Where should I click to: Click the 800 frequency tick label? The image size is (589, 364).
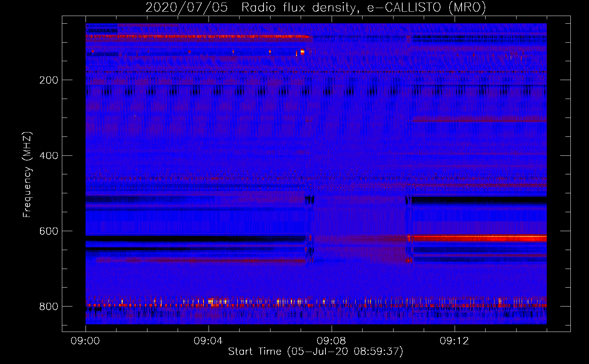pos(49,307)
